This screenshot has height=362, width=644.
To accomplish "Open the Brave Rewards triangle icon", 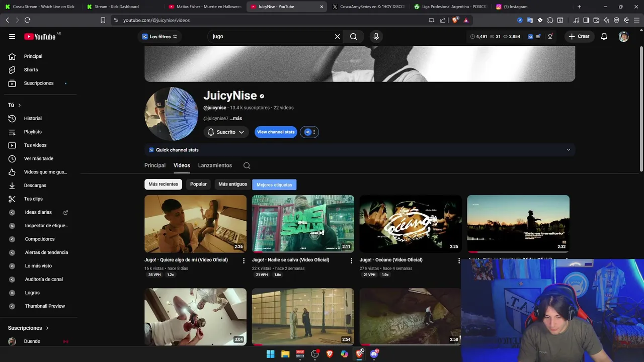I will coord(466,20).
